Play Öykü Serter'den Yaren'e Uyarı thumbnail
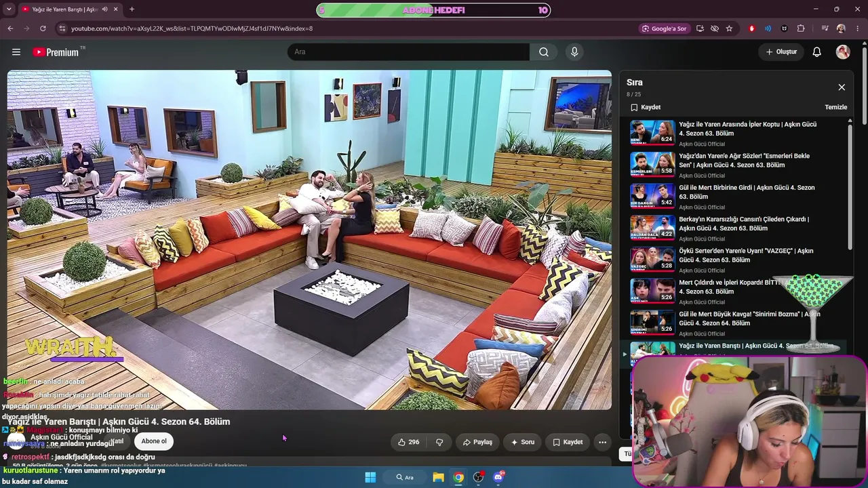Image resolution: width=868 pixels, height=488 pixels. click(x=653, y=259)
